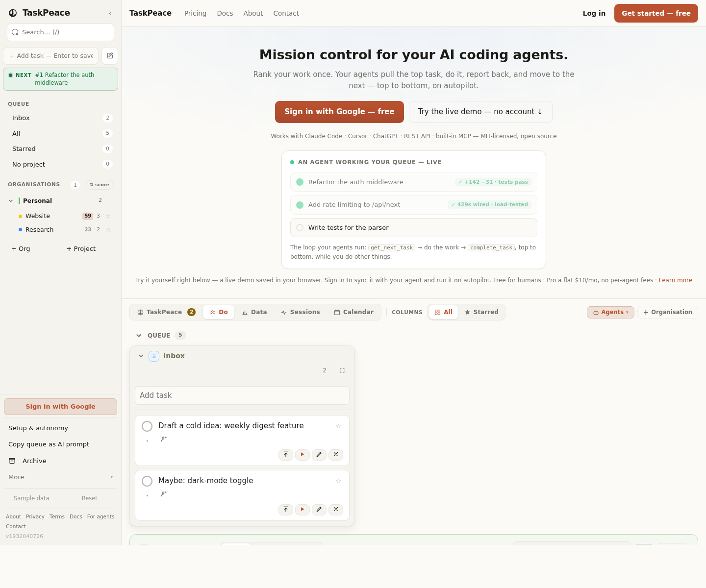Focus the Inbox column 'Add task' field
706x588 pixels.
242,395
